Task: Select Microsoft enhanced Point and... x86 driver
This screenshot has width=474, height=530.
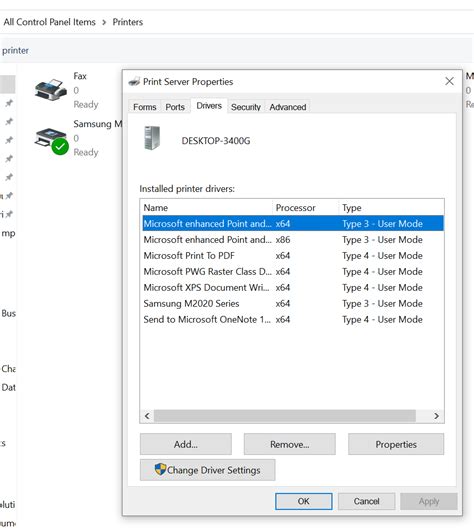Action: click(x=293, y=239)
